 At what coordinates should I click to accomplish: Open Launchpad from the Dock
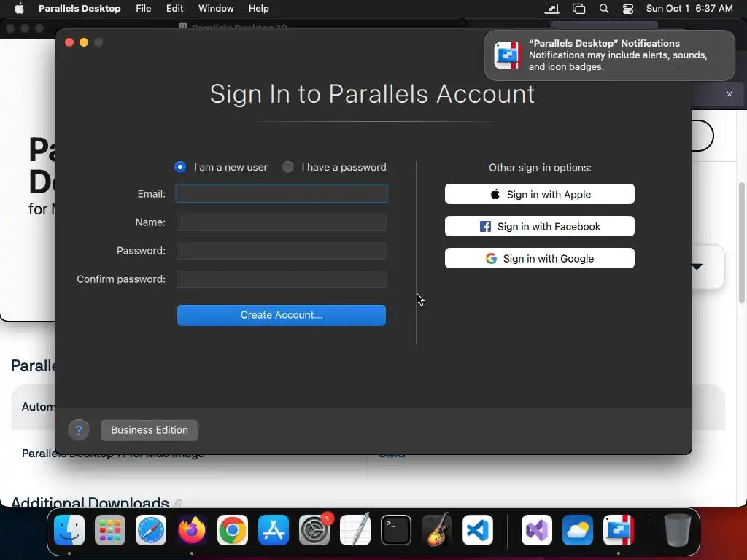(x=110, y=530)
